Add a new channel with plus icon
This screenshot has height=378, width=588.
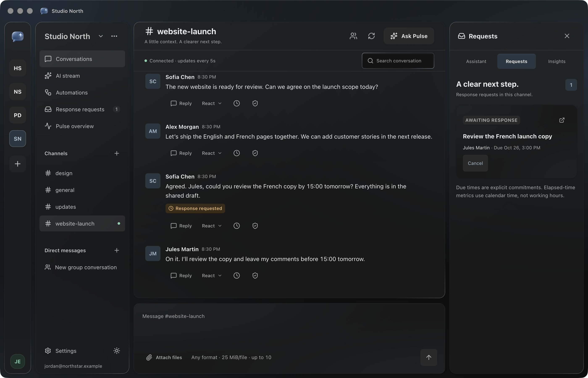pyautogui.click(x=117, y=154)
